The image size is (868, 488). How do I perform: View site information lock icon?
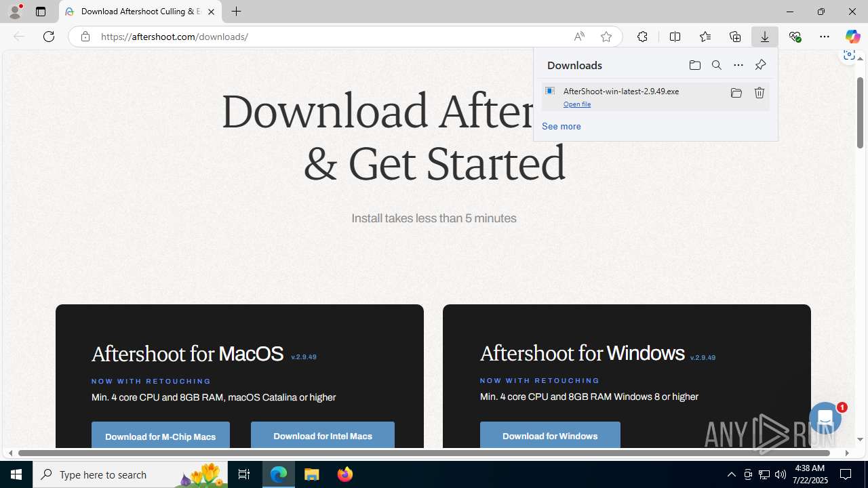(x=85, y=37)
